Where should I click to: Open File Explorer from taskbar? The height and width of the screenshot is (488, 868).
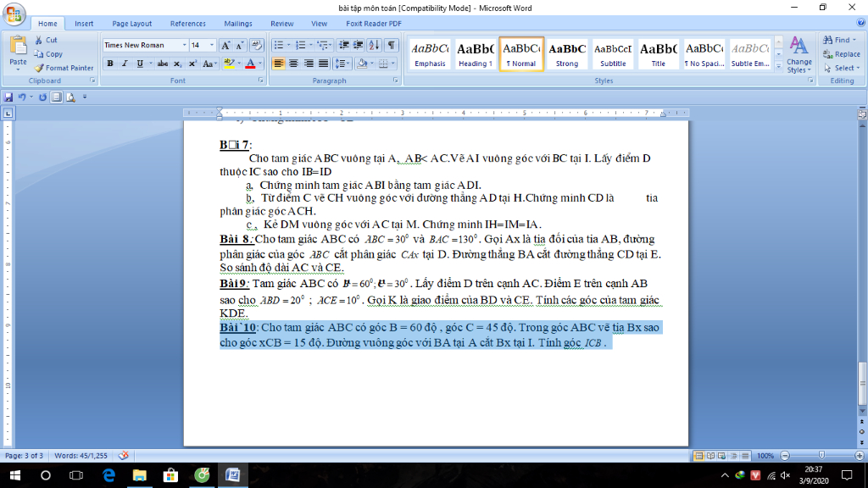point(140,475)
